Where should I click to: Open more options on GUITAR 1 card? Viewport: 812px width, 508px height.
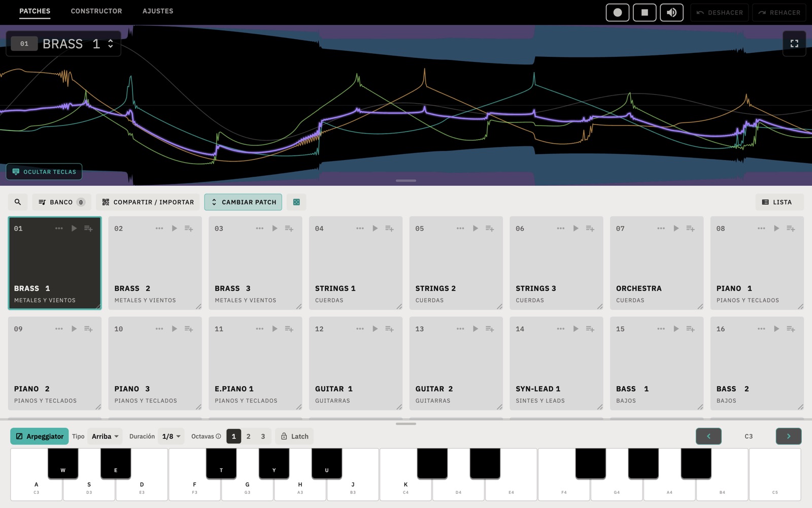coord(360,329)
